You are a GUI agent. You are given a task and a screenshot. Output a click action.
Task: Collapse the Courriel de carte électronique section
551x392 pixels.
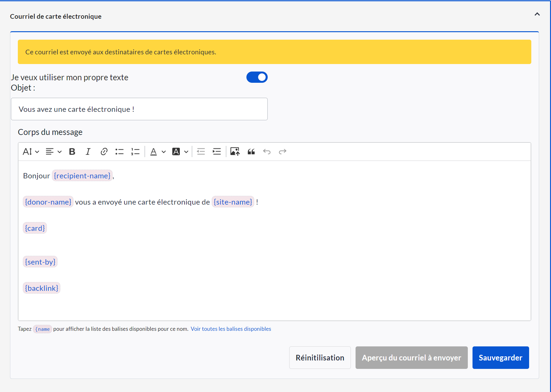tap(537, 14)
